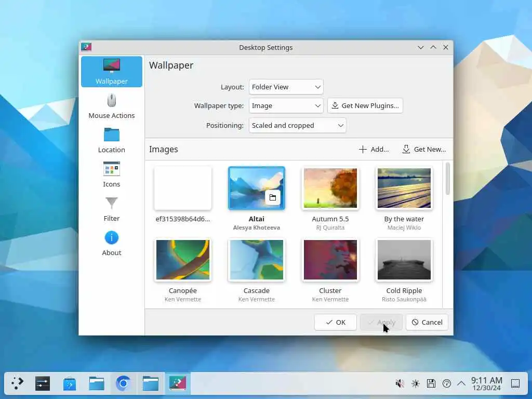This screenshot has height=399, width=532.
Task: Expand the hidden system tray icons arrow
Action: click(x=461, y=384)
